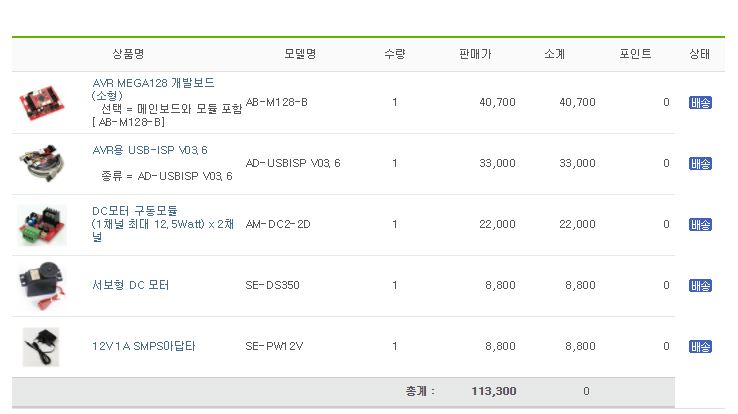Click 배송 badge in SE-DS350 row
The width and height of the screenshot is (738, 414).
700,286
